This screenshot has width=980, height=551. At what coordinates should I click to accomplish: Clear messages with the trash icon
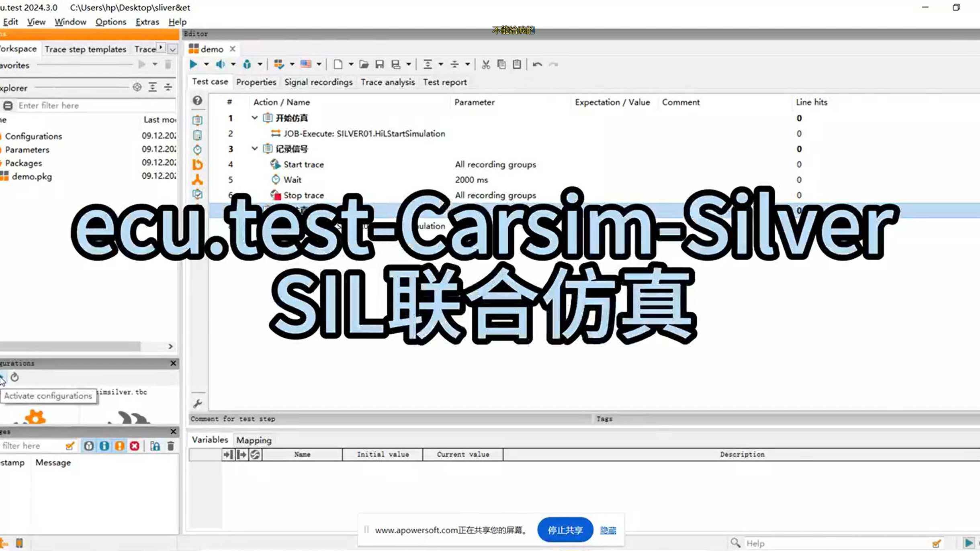tap(171, 446)
